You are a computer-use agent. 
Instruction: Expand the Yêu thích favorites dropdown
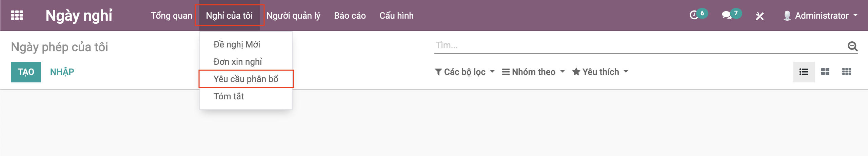[x=600, y=72]
